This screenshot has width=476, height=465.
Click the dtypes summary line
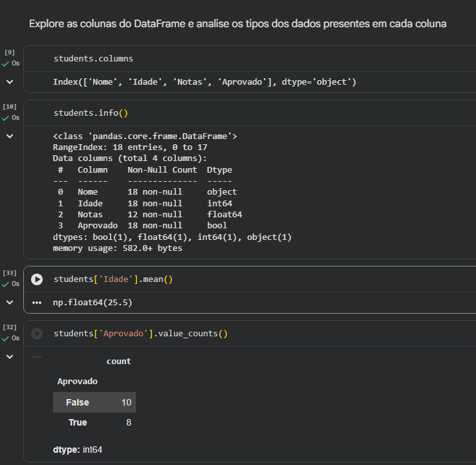tap(172, 237)
